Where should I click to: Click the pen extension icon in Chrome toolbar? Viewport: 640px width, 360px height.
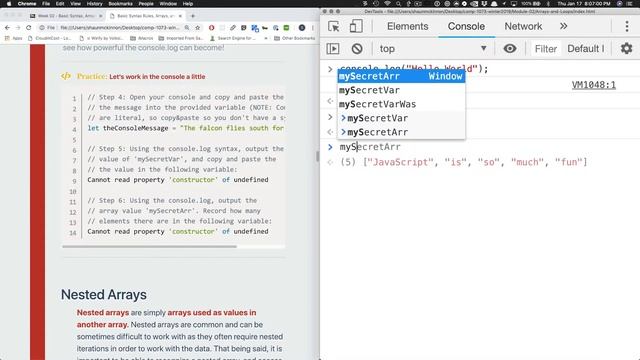coord(233,28)
